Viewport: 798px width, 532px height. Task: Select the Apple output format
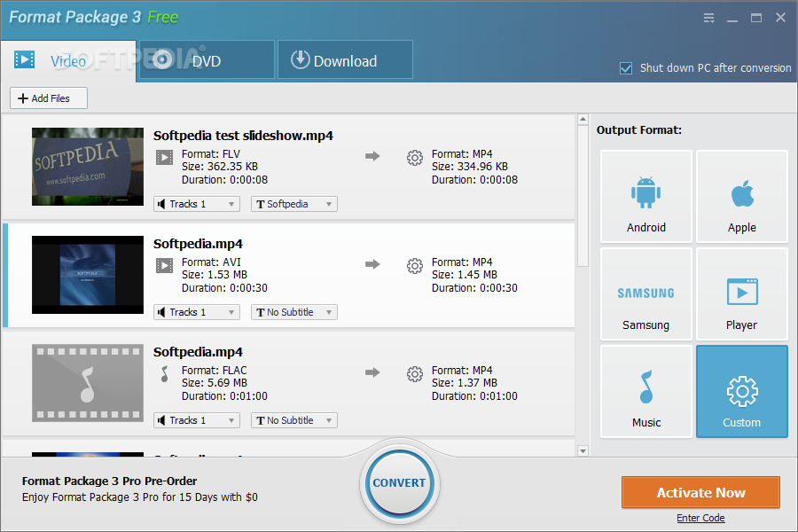pos(741,196)
